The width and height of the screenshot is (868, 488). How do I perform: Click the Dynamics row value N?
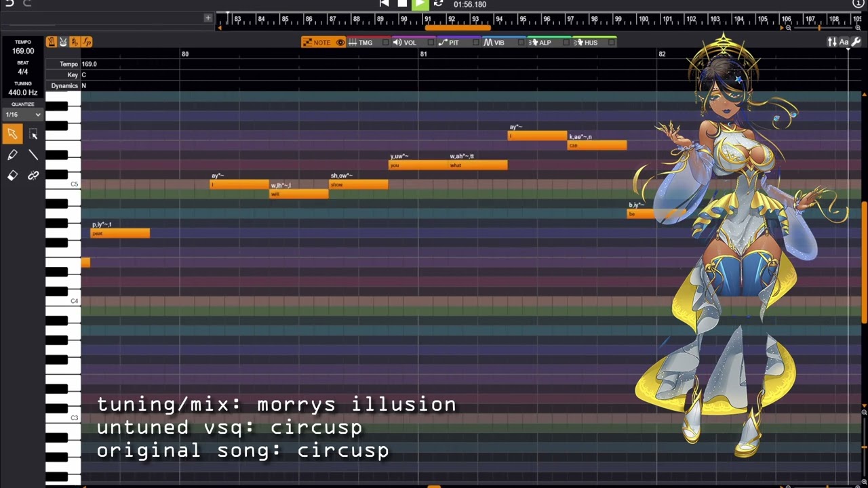(x=84, y=86)
